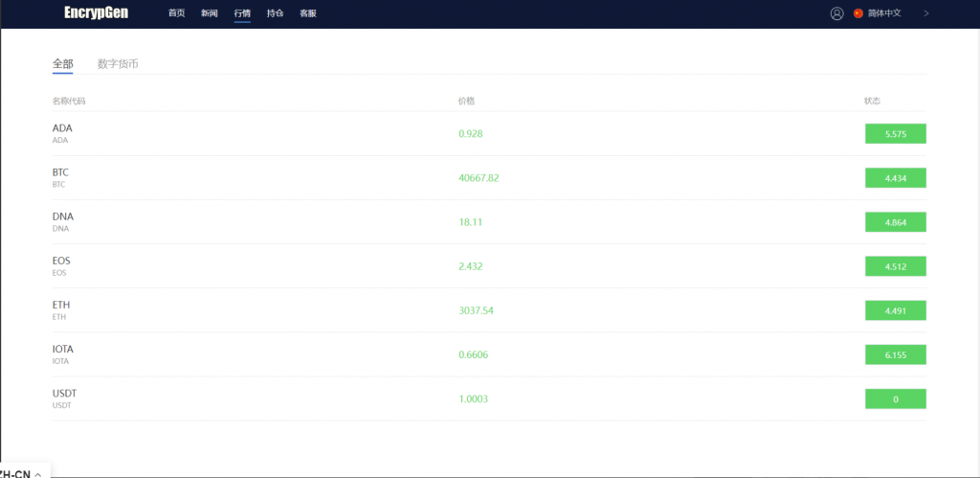Click the user account profile icon
This screenshot has width=980, height=478.
coord(837,13)
